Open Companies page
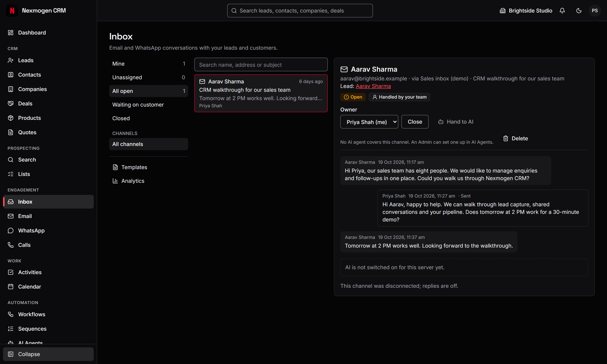This screenshot has height=364, width=607. point(48,89)
